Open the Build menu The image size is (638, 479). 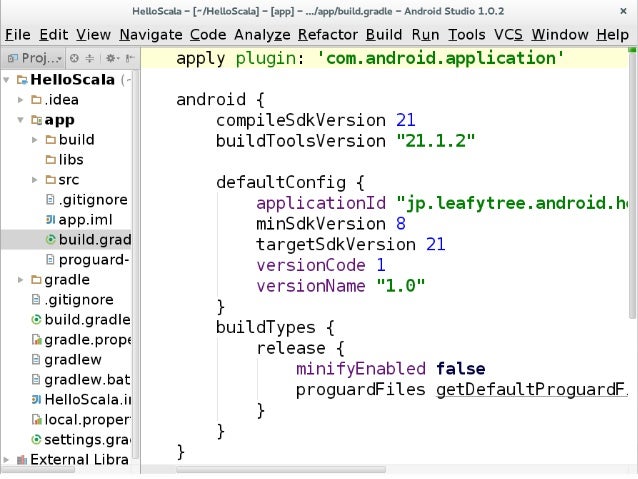click(x=384, y=35)
